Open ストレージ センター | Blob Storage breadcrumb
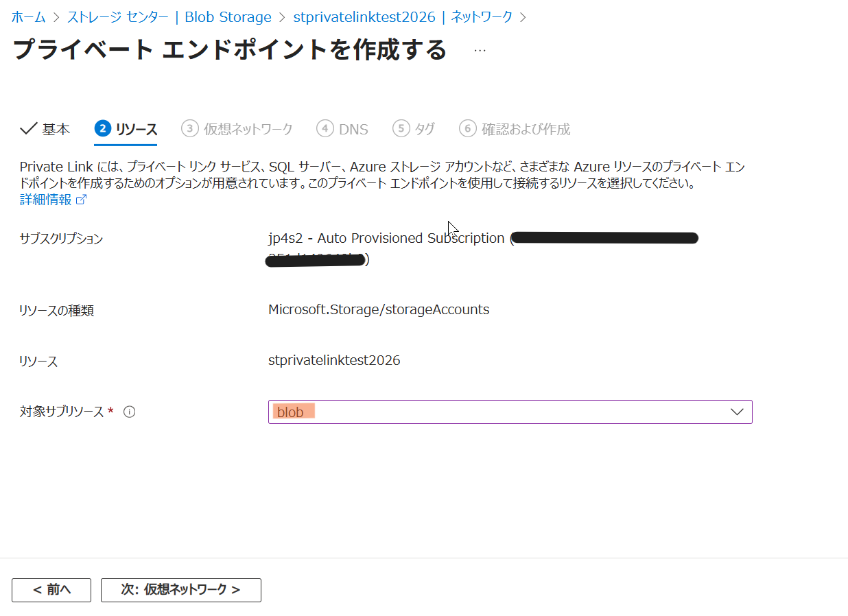Screen dimensions: 848x616 click(169, 17)
